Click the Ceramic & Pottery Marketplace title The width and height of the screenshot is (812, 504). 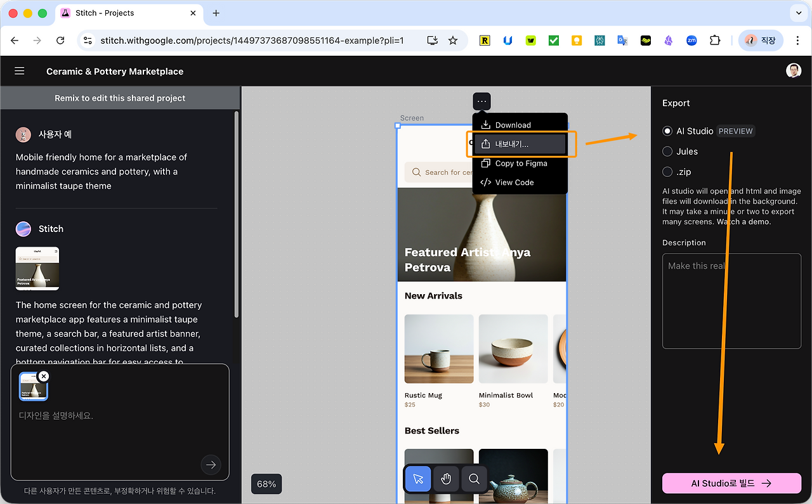click(x=115, y=72)
